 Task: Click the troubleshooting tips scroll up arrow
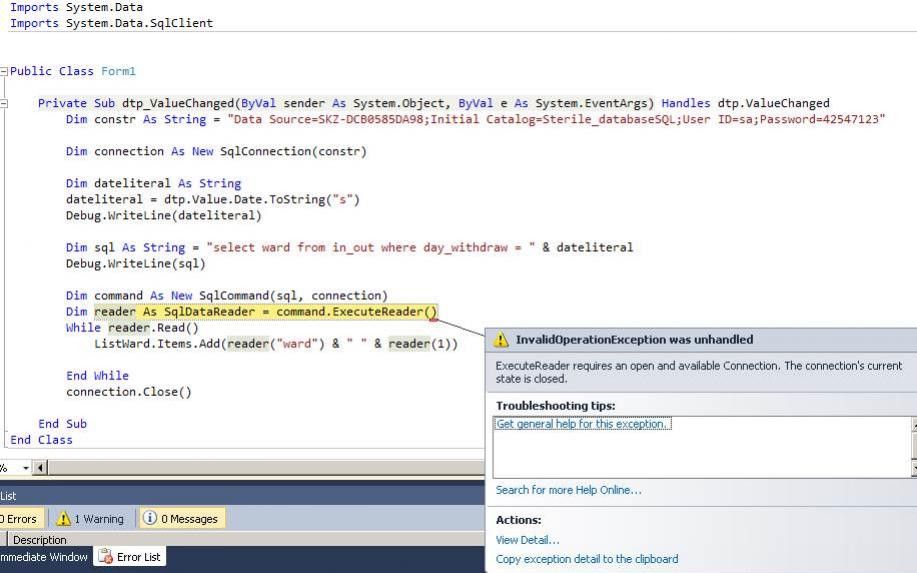pos(914,425)
